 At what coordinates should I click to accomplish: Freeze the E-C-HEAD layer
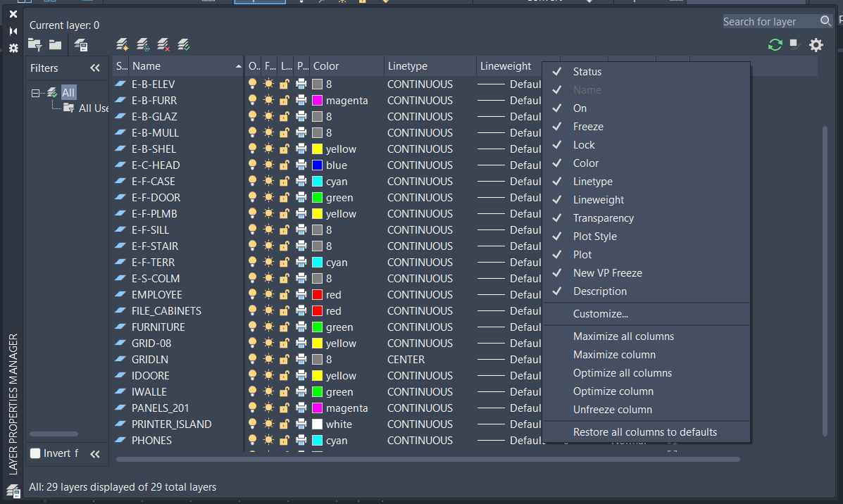pyautogui.click(x=268, y=165)
